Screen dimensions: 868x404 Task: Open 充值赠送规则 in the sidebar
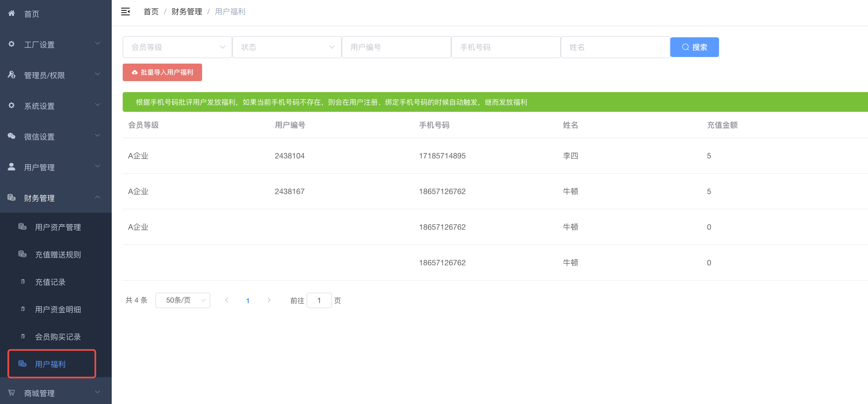coord(58,255)
